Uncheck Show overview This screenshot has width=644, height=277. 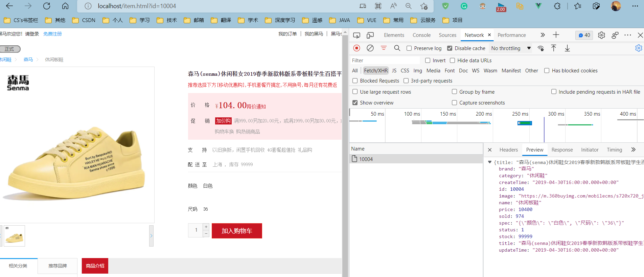[x=355, y=102]
